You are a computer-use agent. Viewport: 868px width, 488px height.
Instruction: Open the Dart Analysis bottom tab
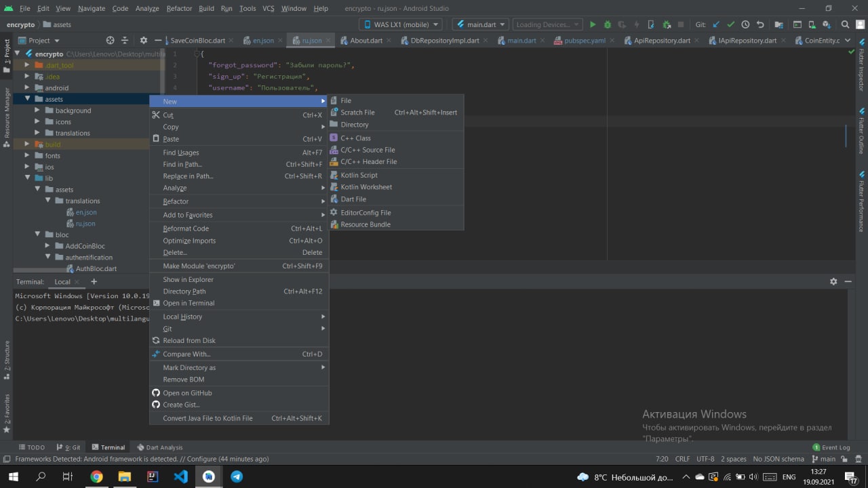[159, 447]
